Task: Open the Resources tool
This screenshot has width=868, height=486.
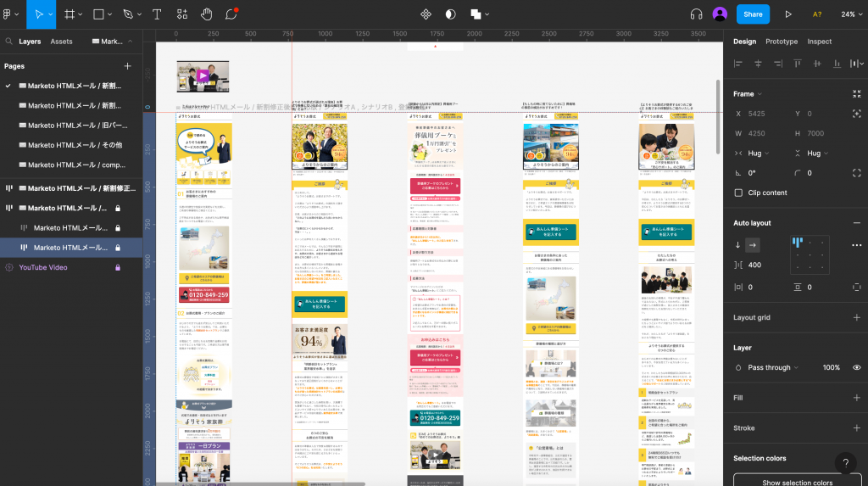Action: 182,14
